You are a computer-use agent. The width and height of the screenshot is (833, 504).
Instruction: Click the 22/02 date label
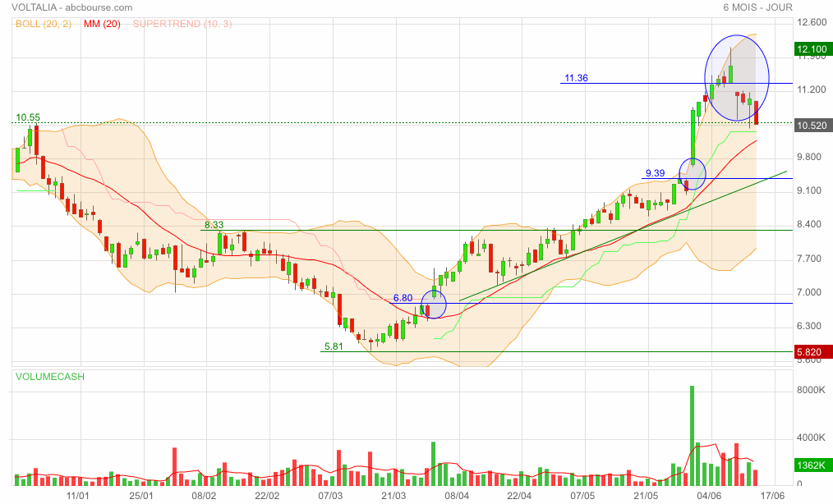pos(267,496)
